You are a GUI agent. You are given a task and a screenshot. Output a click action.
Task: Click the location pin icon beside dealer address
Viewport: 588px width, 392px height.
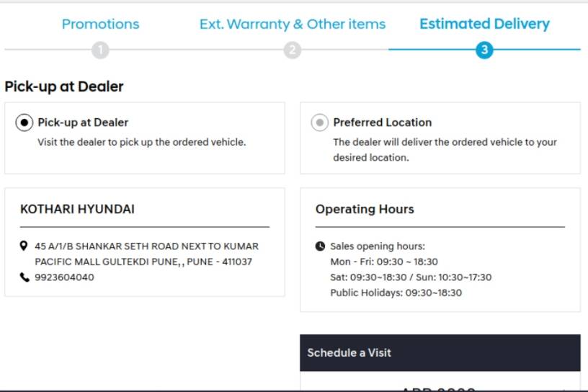click(24, 246)
